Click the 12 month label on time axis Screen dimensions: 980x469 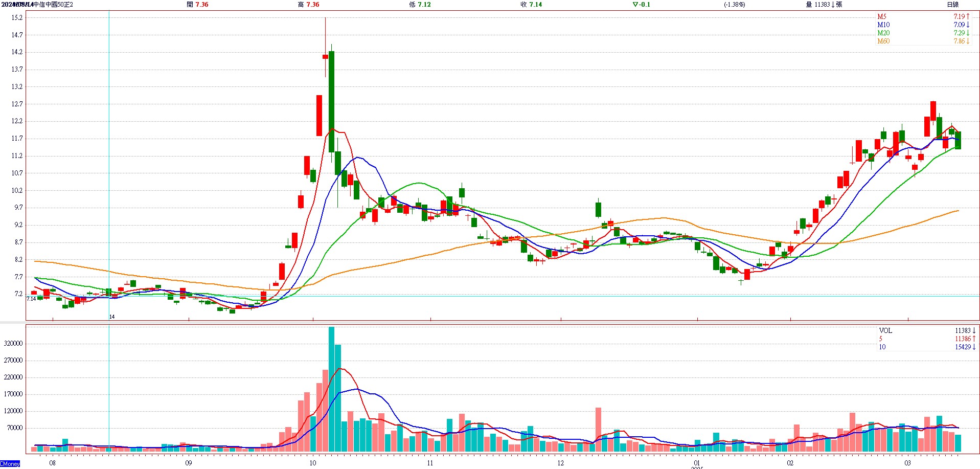point(561,463)
